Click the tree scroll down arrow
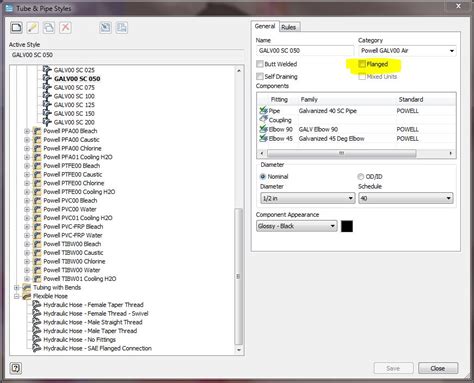This screenshot has width=474, height=383. coord(239,350)
